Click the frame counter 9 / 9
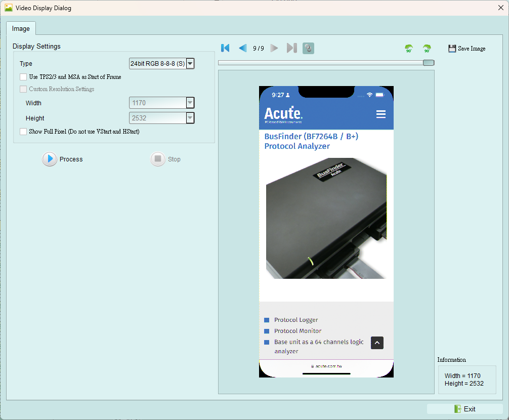The height and width of the screenshot is (420, 509). point(259,49)
